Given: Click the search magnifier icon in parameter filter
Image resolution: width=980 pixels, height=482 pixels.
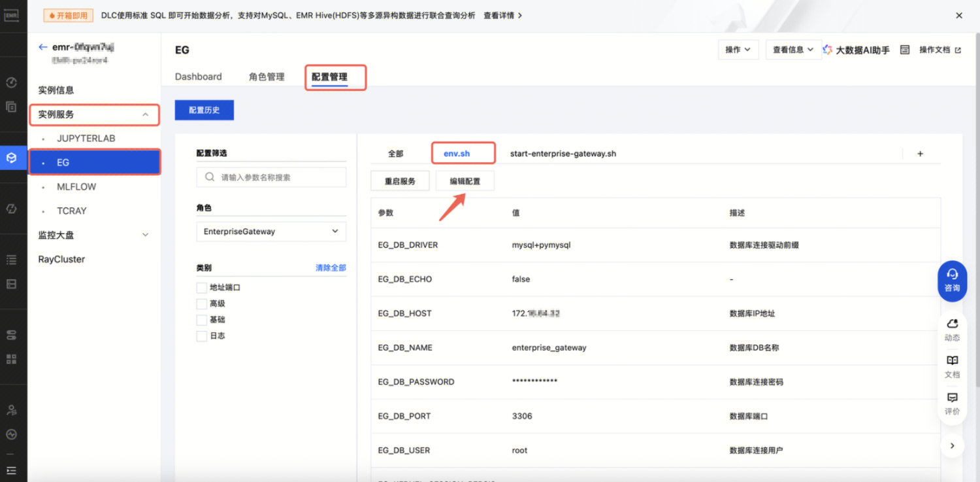Looking at the screenshot, I should 210,177.
